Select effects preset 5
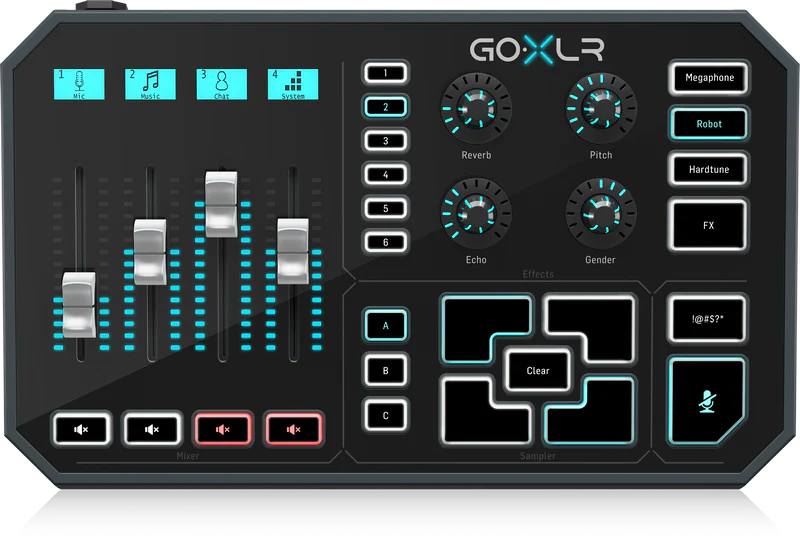Viewport: 800px width, 543px height. 386,208
